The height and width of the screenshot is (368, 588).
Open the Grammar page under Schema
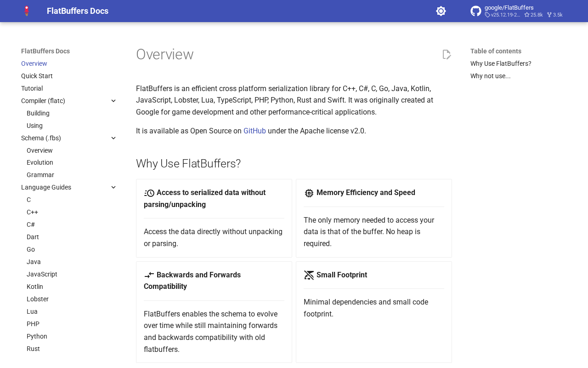pyautogui.click(x=40, y=175)
